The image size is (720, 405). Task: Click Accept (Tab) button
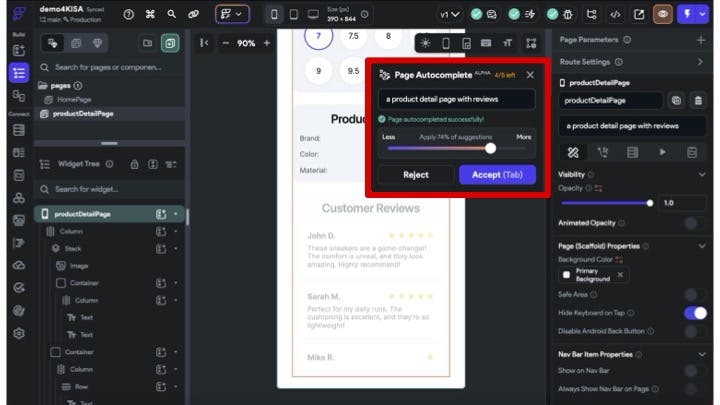pos(497,175)
